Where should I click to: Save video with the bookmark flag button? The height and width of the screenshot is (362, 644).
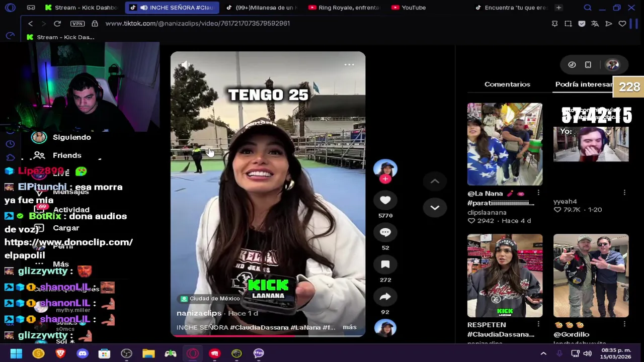tap(385, 264)
